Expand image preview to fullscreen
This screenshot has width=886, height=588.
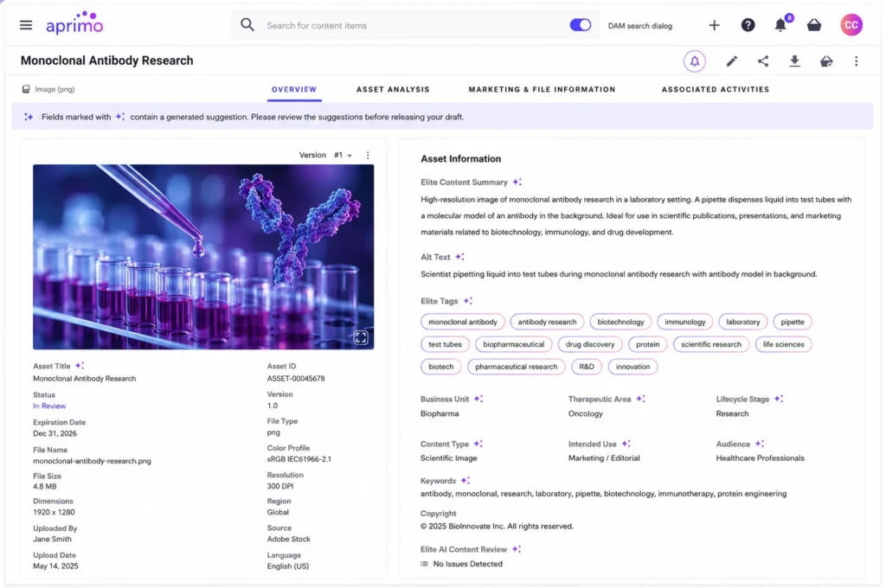pyautogui.click(x=361, y=338)
